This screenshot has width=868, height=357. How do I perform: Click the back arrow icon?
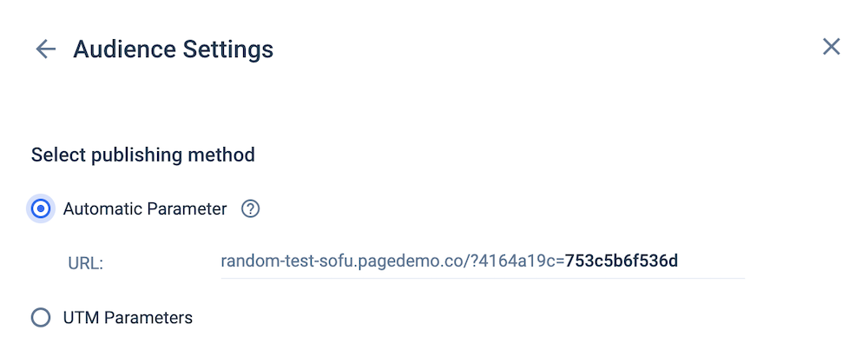pyautogui.click(x=45, y=49)
